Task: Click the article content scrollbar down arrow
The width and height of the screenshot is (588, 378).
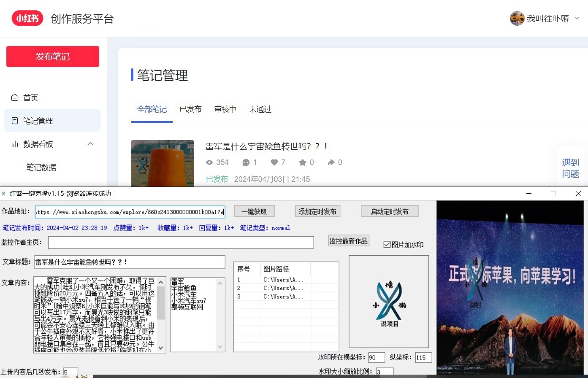Action: click(161, 348)
